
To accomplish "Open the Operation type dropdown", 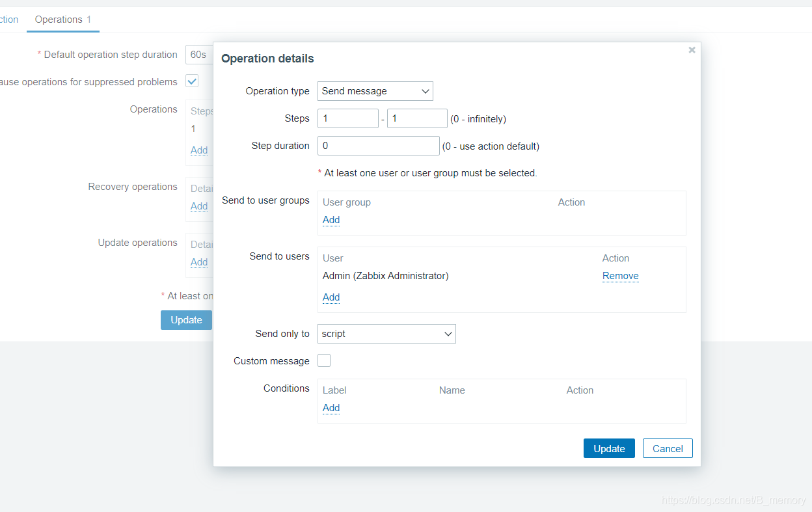I will click(375, 91).
